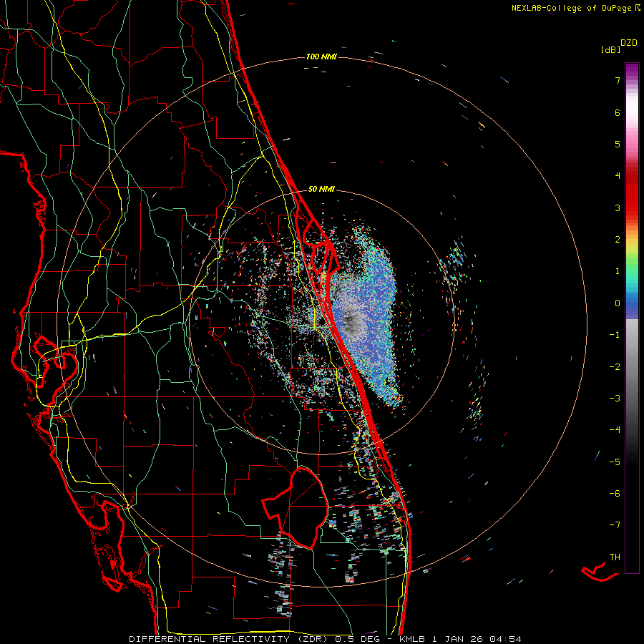Click the -2 value on the scale
This screenshot has width=644, height=644.
(x=615, y=367)
